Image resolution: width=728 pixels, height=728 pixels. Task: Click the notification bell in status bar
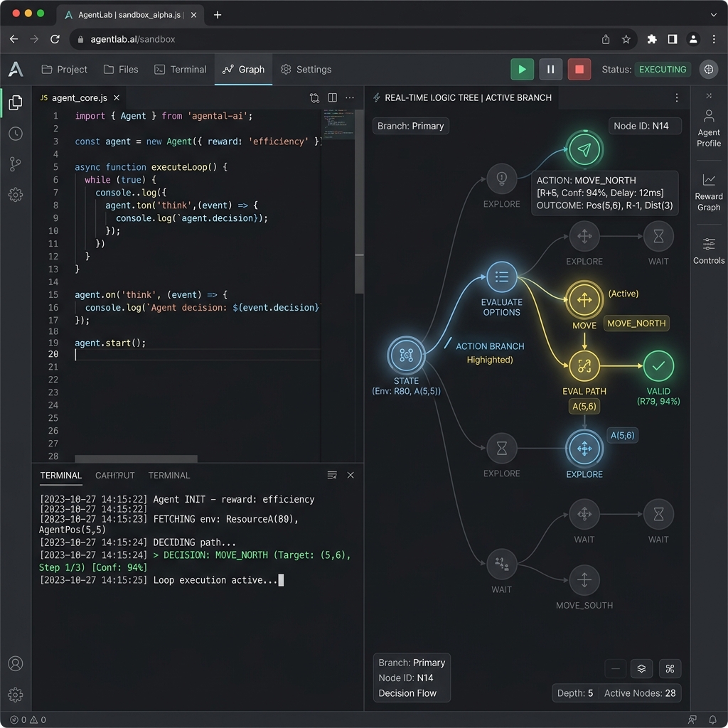pyautogui.click(x=712, y=719)
